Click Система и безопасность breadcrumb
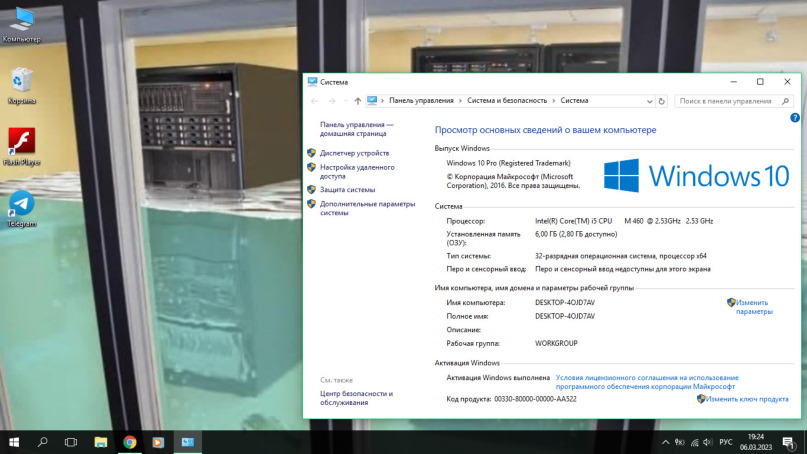 [507, 101]
